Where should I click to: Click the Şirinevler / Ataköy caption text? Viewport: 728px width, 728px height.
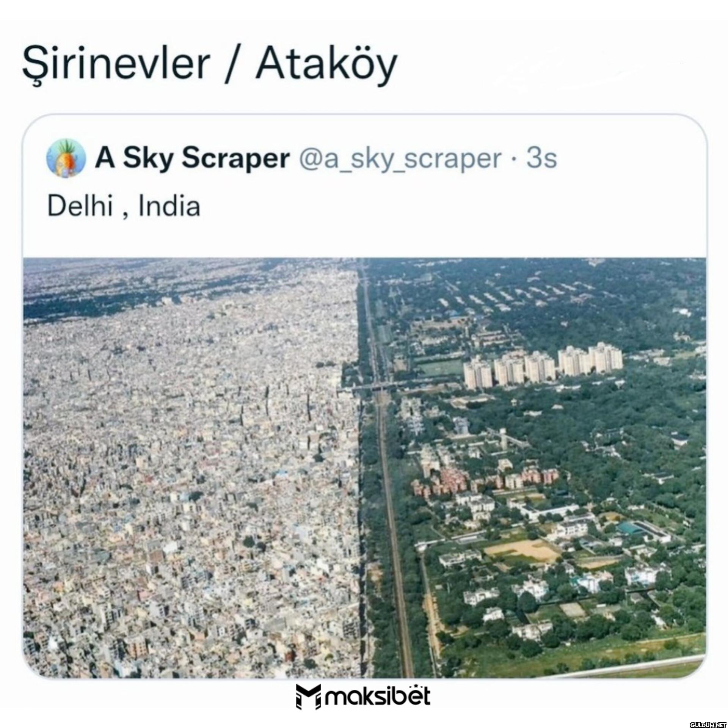click(209, 63)
